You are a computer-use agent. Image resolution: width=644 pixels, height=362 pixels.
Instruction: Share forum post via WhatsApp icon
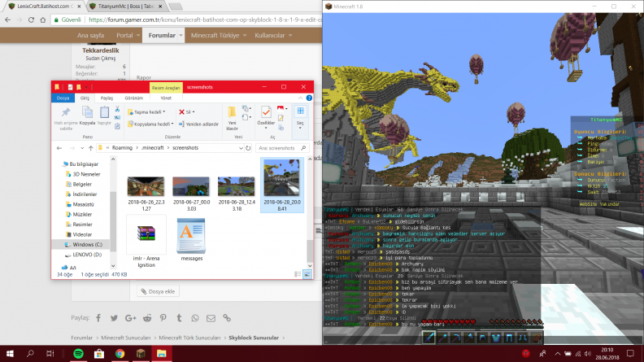(x=195, y=318)
